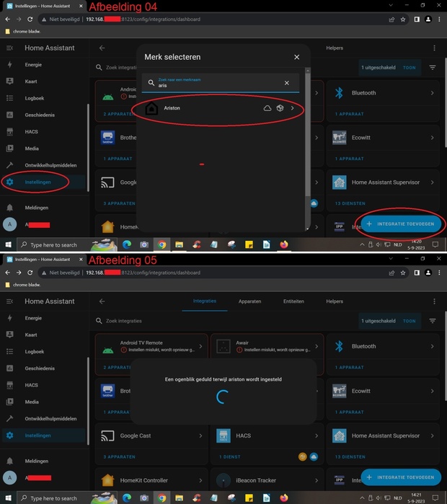Open Instellingen in the Afbeelding 04 sidebar
Image resolution: width=447 pixels, height=504 pixels.
click(x=37, y=182)
